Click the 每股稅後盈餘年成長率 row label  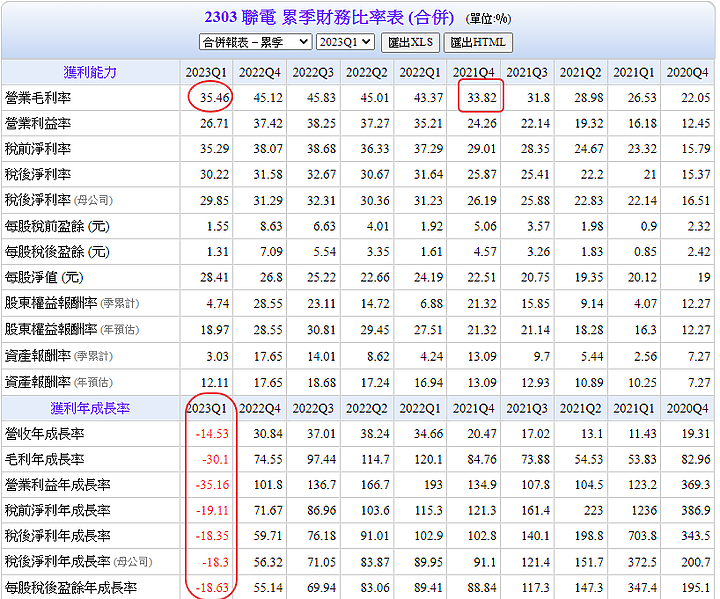pyautogui.click(x=71, y=588)
